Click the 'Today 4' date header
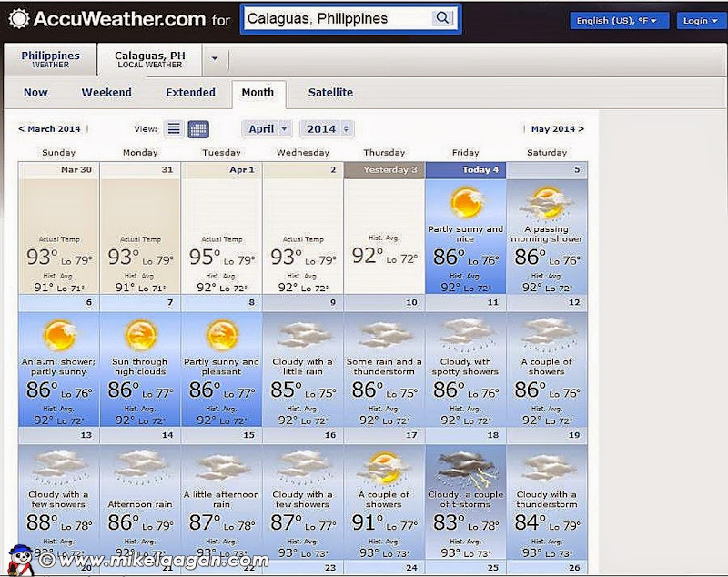Screen dimensions: 728x577 coord(466,170)
